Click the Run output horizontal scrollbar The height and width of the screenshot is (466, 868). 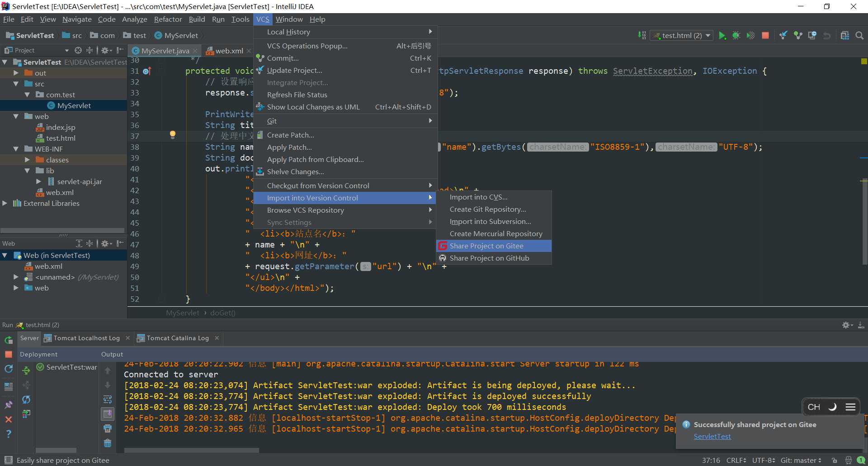(192, 450)
